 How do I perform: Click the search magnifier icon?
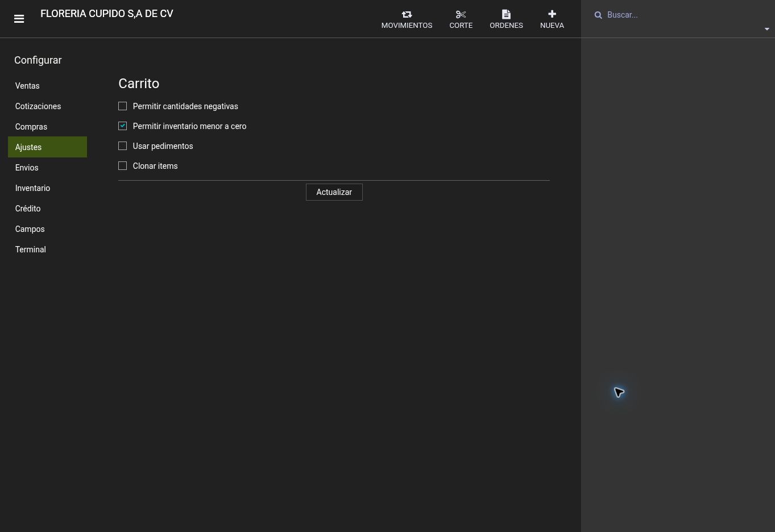point(598,15)
